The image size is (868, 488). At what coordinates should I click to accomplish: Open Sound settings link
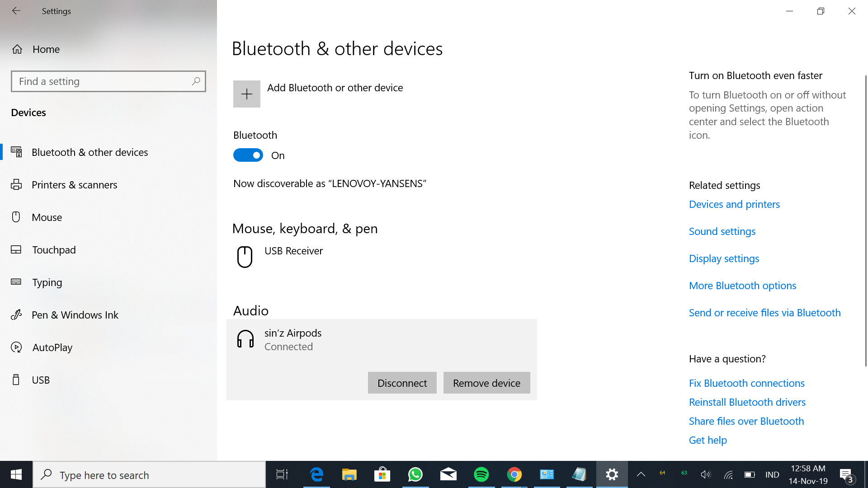pyautogui.click(x=722, y=231)
